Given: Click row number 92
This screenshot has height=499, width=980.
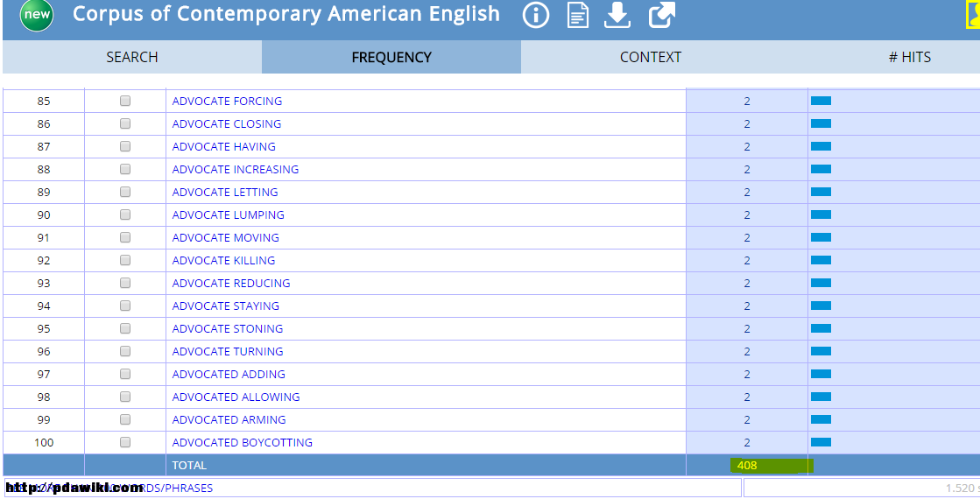Looking at the screenshot, I should (44, 260).
